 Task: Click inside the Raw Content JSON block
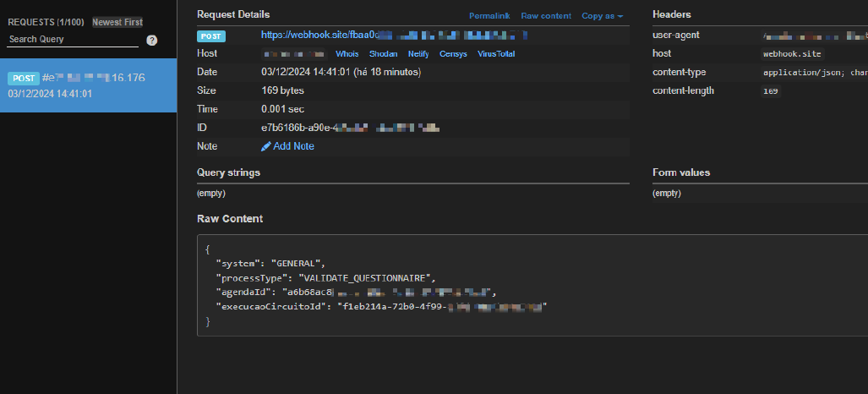coord(532,285)
